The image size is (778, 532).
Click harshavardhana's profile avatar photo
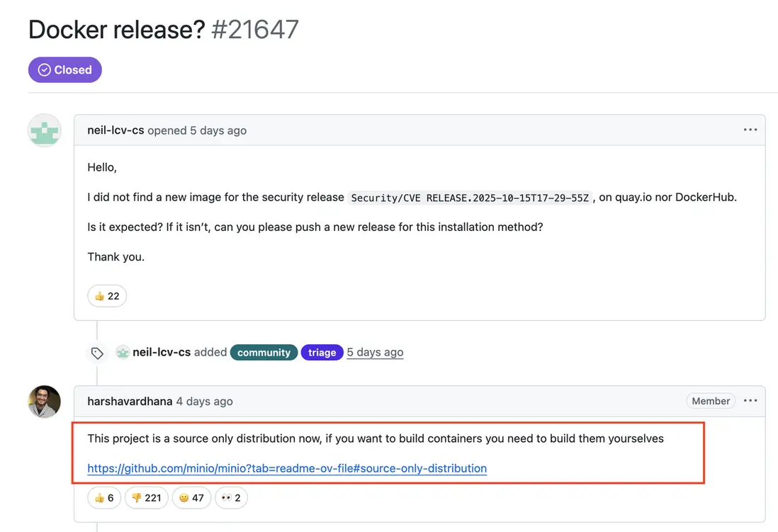[x=44, y=402]
